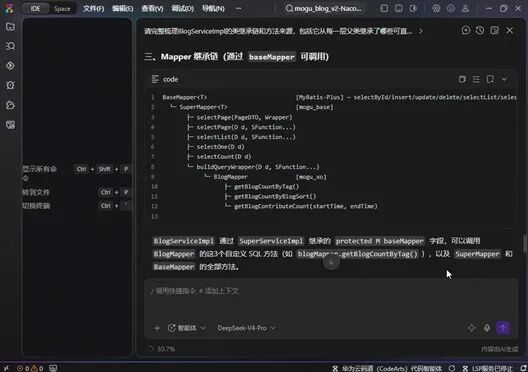Send the message with the purple arrow button
The width and height of the screenshot is (528, 372).
[503, 328]
